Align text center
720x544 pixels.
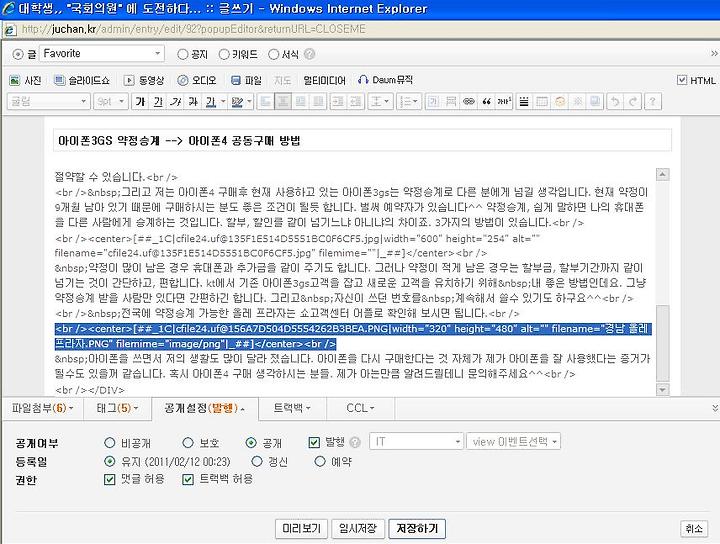point(283,101)
